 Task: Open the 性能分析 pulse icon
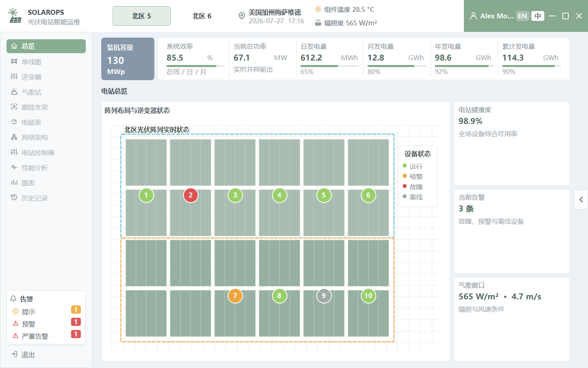(x=14, y=167)
